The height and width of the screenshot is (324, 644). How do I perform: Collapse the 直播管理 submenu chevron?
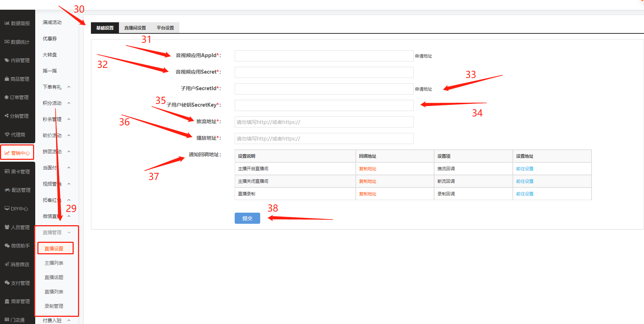pos(69,232)
